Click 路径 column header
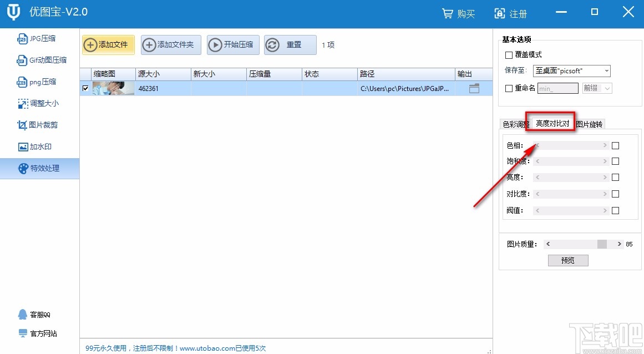The height and width of the screenshot is (354, 644). (x=406, y=74)
